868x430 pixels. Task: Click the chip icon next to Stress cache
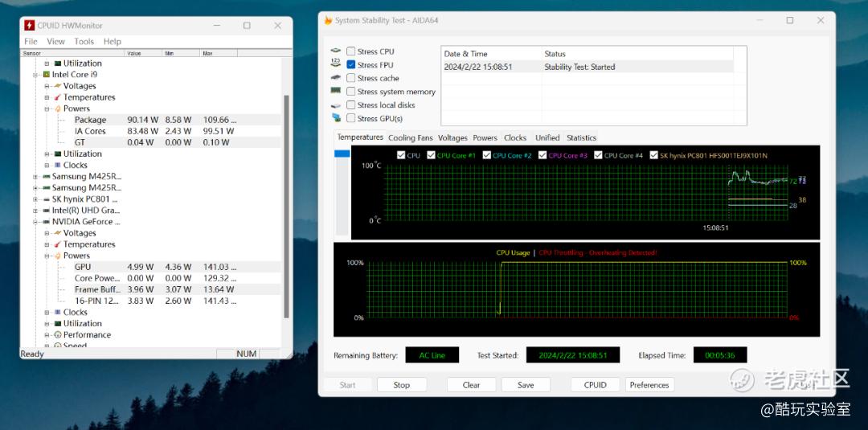coord(336,77)
